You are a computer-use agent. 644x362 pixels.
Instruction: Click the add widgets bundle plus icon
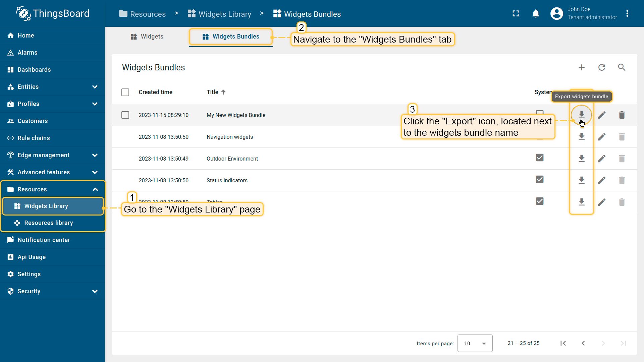coord(582,67)
